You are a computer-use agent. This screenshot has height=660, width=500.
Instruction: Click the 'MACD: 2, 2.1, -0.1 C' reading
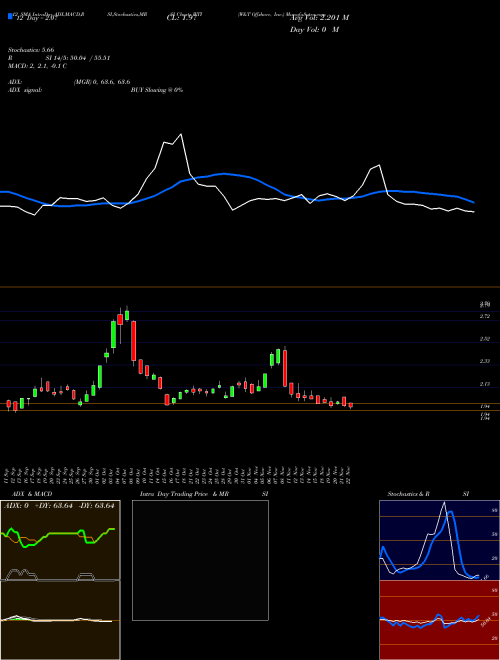(37, 66)
